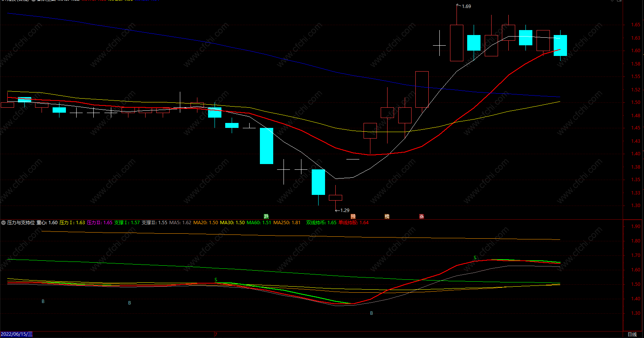This screenshot has height=338, width=644.
Task: Click the 1.70 indicator axis label
Action: (636, 255)
